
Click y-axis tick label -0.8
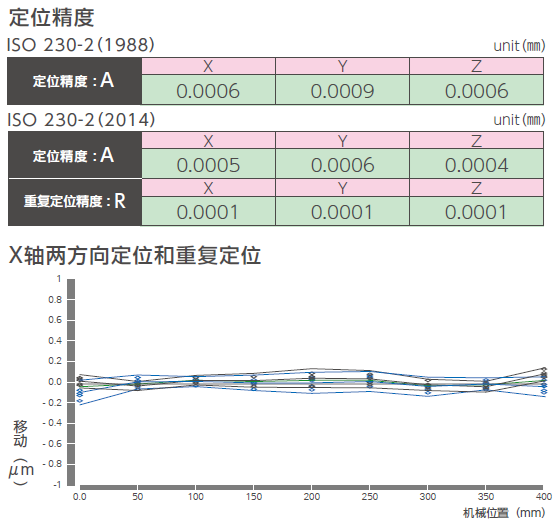point(52,464)
